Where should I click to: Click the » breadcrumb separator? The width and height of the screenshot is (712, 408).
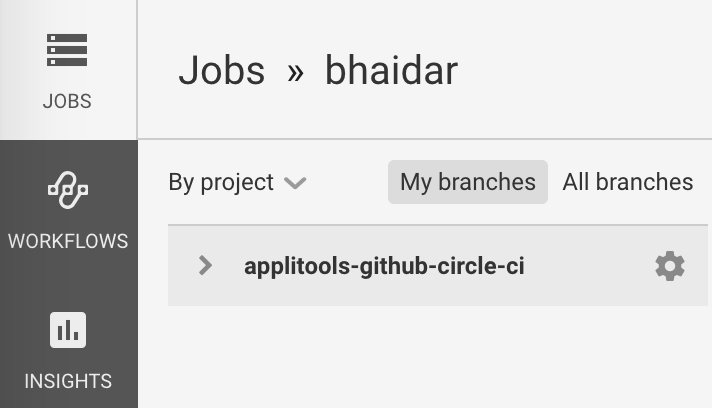pos(295,72)
